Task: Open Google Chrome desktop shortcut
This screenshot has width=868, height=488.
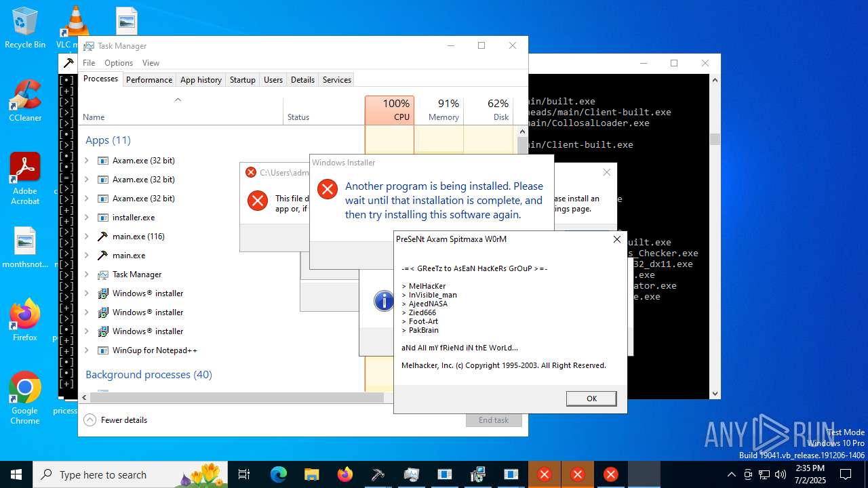Action: (25, 399)
